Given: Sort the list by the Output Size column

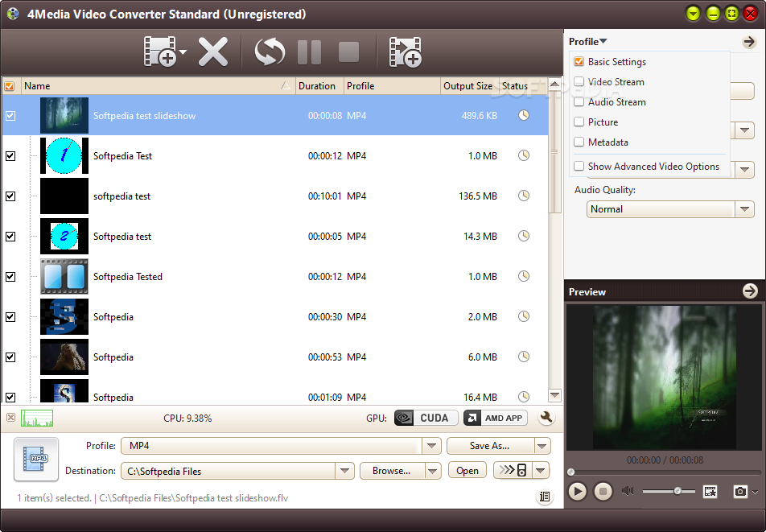Looking at the screenshot, I should click(469, 86).
